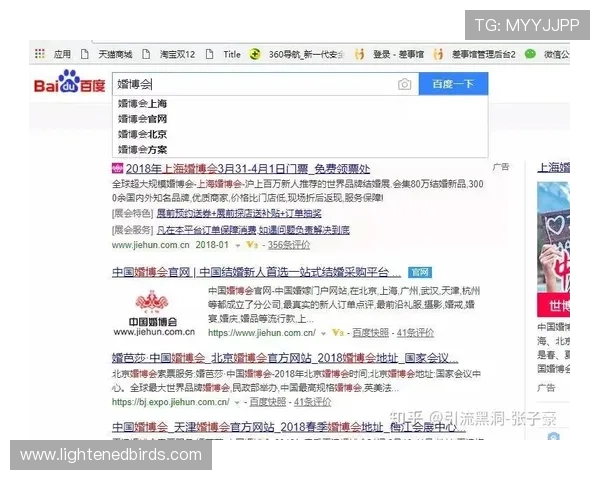Click the 中国婚博会 logo thumbnail
The width and height of the screenshot is (600, 480).
pos(154,313)
